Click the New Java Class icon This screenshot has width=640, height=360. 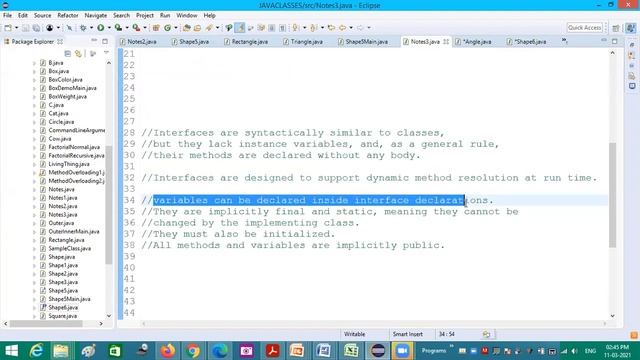pos(167,28)
